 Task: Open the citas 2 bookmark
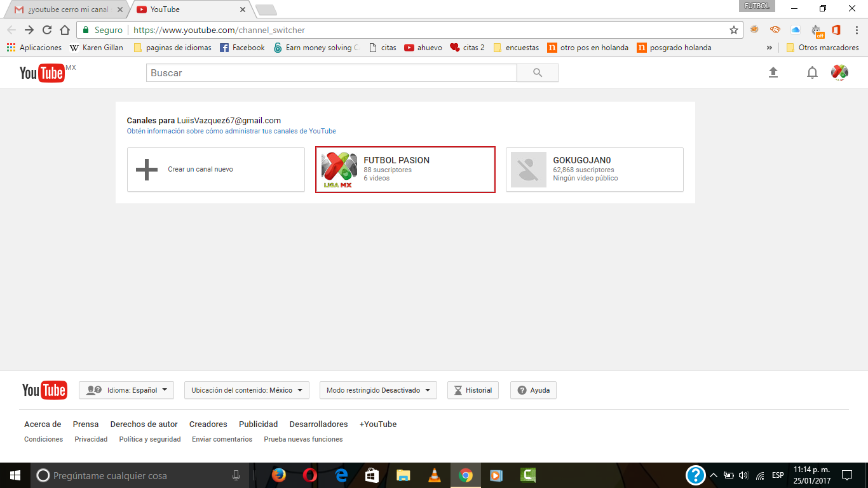tap(467, 48)
